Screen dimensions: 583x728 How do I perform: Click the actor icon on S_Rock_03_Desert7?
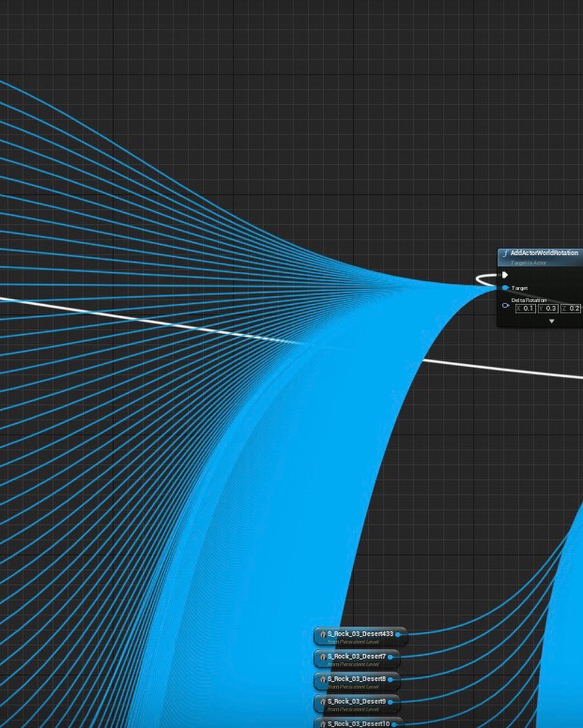click(x=323, y=656)
